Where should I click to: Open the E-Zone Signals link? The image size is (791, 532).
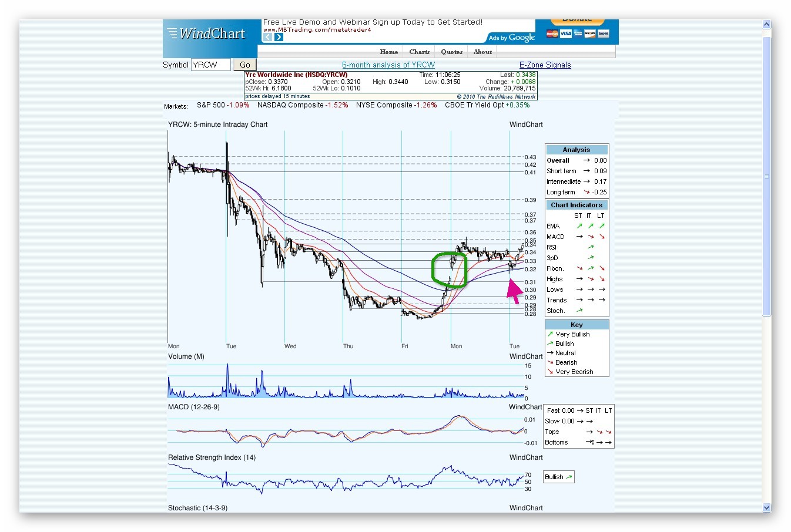click(x=545, y=65)
